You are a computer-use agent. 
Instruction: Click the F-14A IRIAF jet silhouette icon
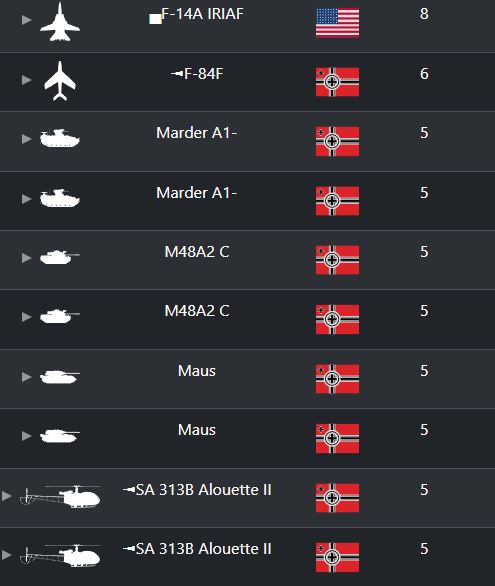60,21
